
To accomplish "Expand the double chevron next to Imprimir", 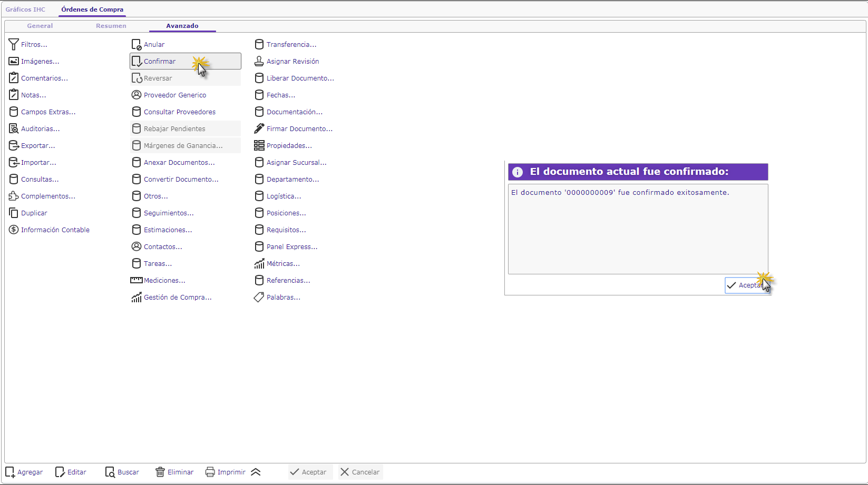I will point(256,472).
